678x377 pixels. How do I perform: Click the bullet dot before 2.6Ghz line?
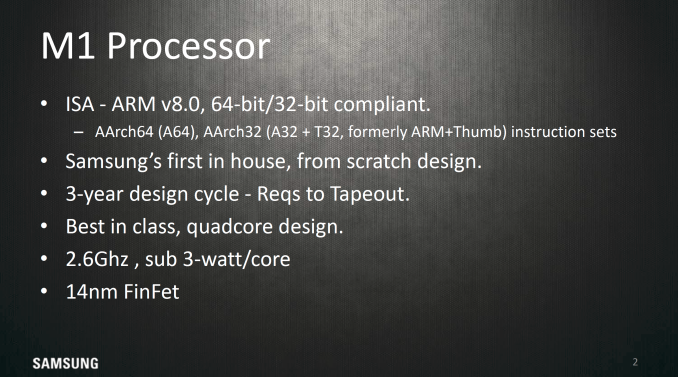pos(44,259)
